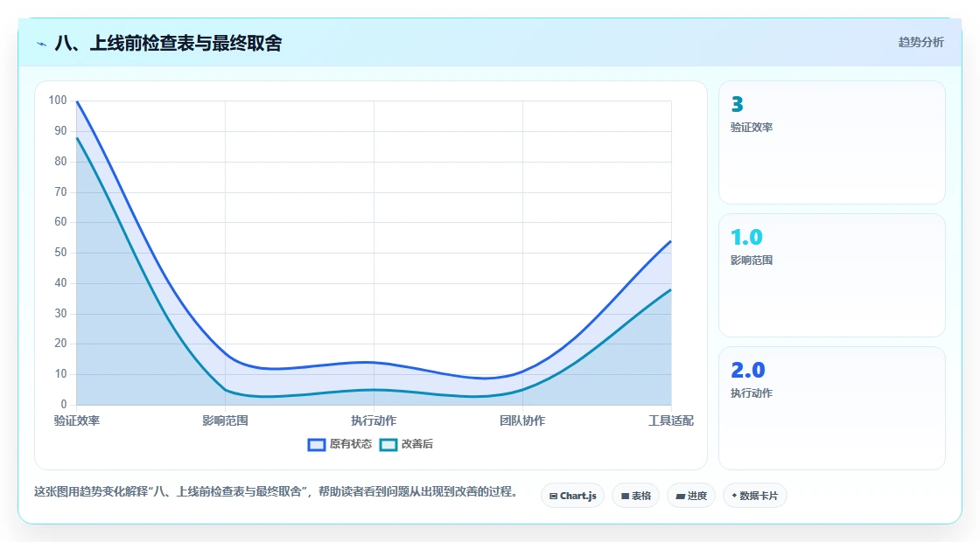Click the y-axis value 80
Image resolution: width=980 pixels, height=542 pixels.
tap(60, 162)
